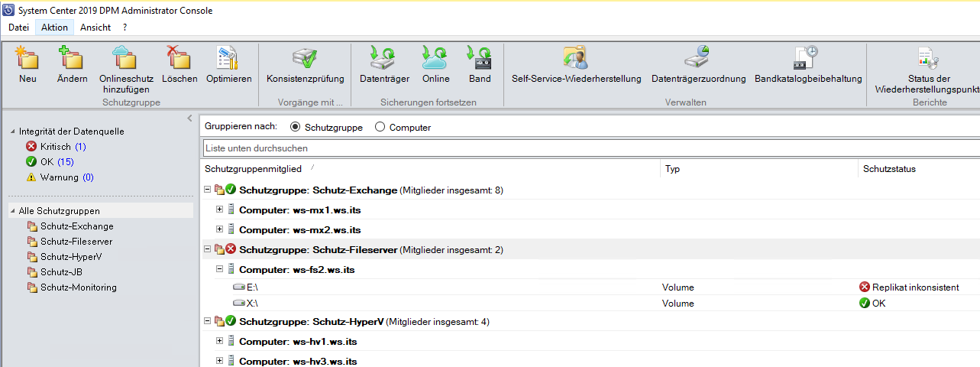Click Schutz-Fileserver folder icon in sidebar

click(32, 242)
